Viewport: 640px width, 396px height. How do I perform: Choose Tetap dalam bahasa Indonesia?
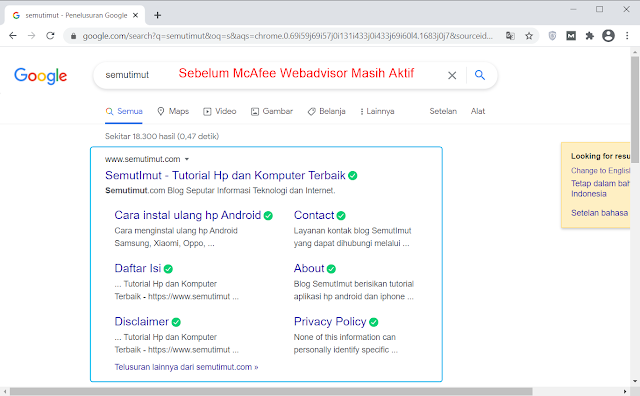[600, 189]
